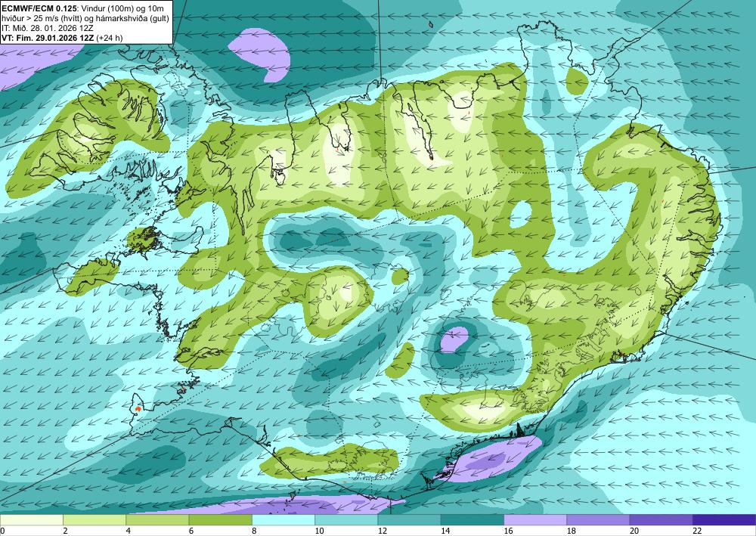Click the 4–6 m/s green legend swatch
The width and height of the screenshot is (756, 536).
[157, 519]
